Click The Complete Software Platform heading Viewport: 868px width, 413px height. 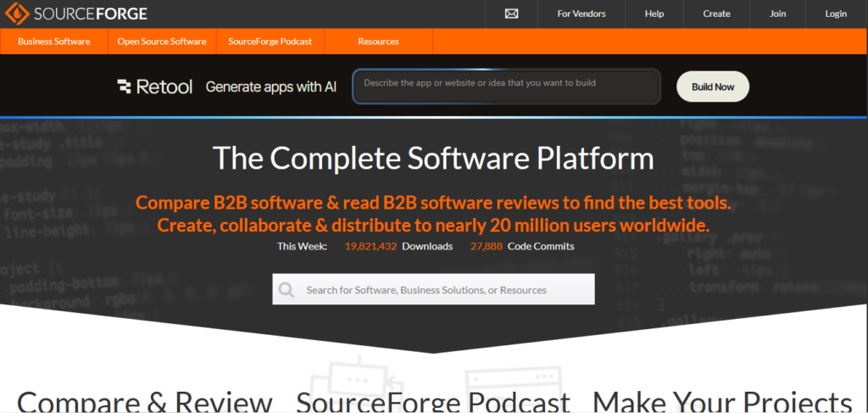point(433,159)
